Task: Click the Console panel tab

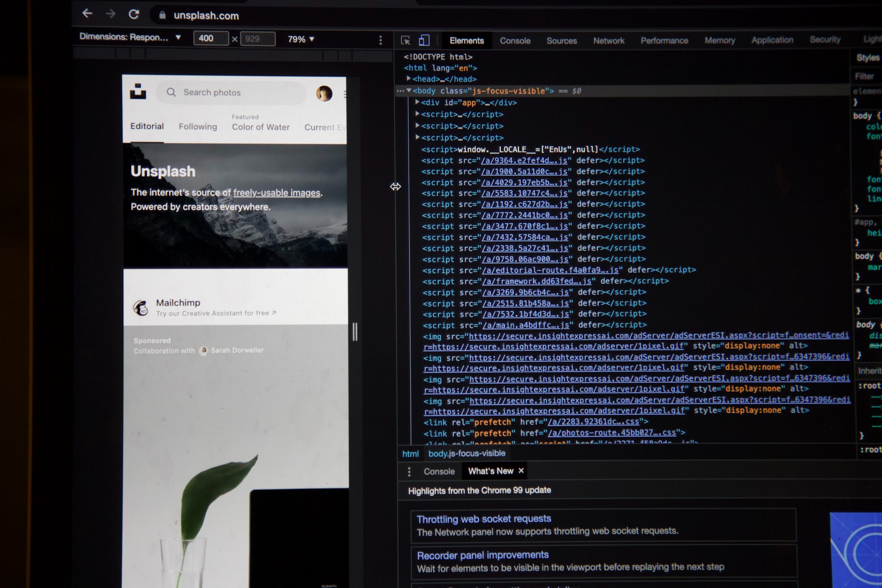Action: 514,41
